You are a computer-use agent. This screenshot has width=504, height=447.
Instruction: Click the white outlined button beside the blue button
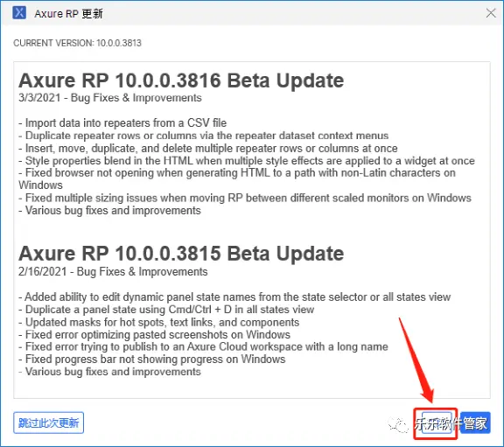(436, 423)
